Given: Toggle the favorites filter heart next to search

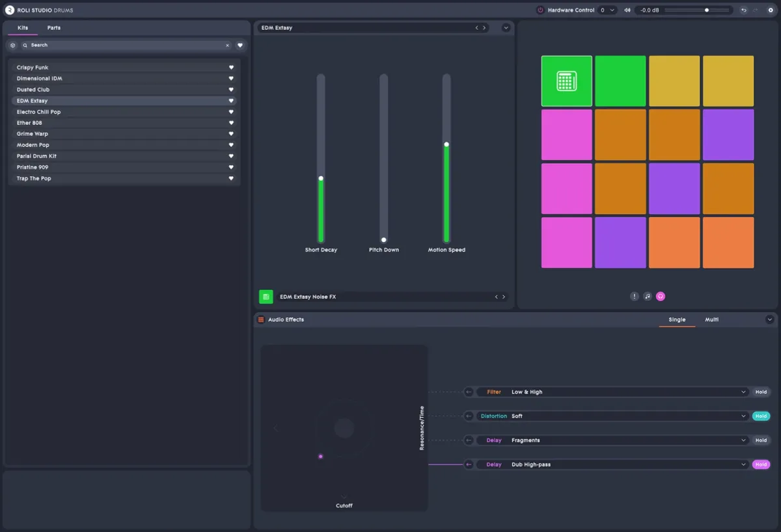Looking at the screenshot, I should tap(240, 46).
